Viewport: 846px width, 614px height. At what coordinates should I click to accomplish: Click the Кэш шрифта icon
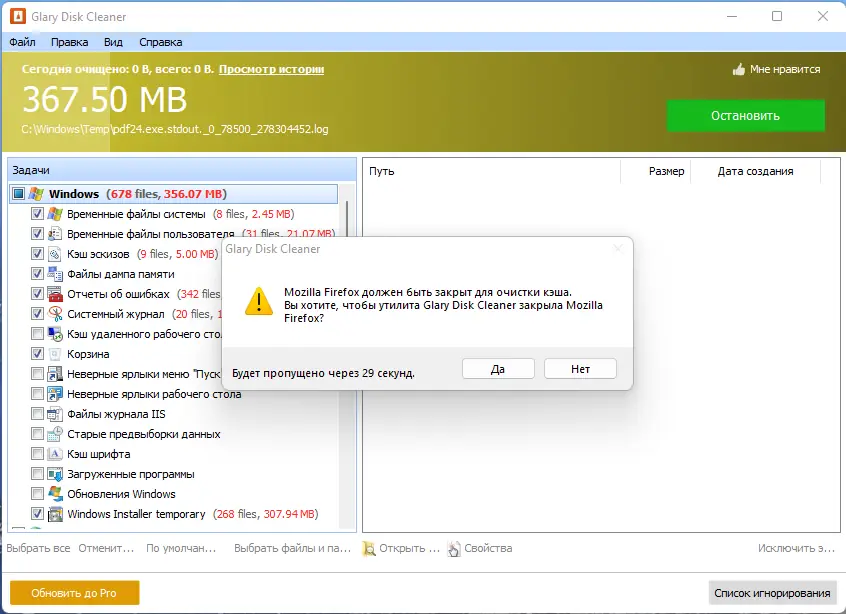pyautogui.click(x=55, y=454)
